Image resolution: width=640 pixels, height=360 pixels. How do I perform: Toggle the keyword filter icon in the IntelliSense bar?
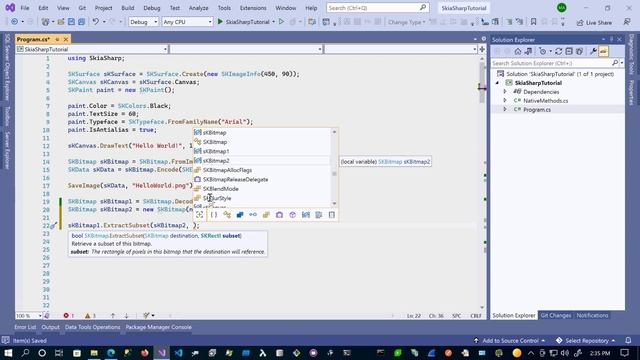click(x=318, y=215)
